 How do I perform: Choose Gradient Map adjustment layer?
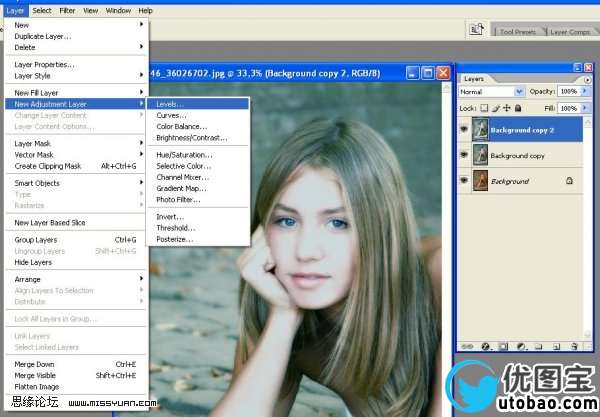click(198, 188)
